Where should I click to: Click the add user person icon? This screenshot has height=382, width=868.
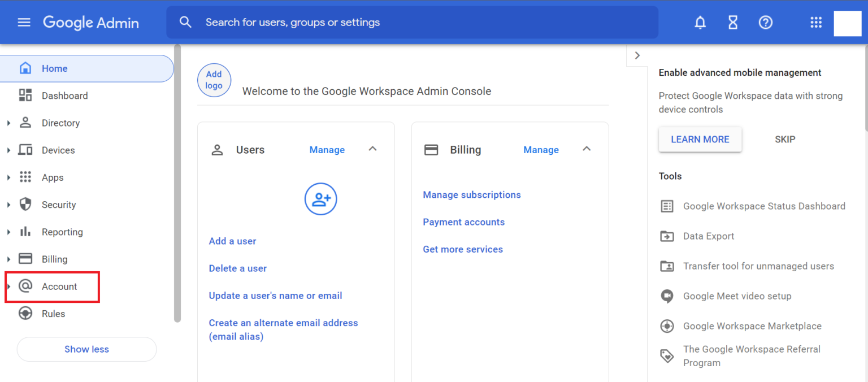(320, 199)
